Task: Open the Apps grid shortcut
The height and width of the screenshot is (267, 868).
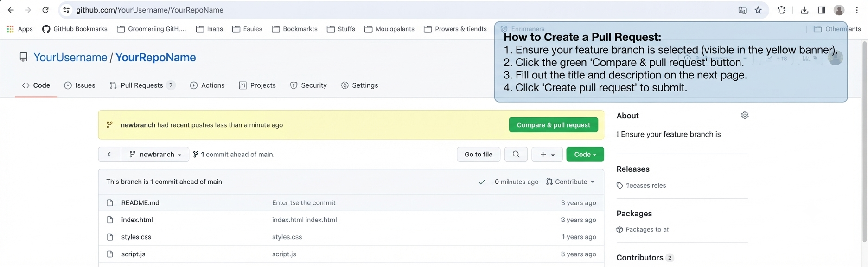Action: [x=19, y=29]
